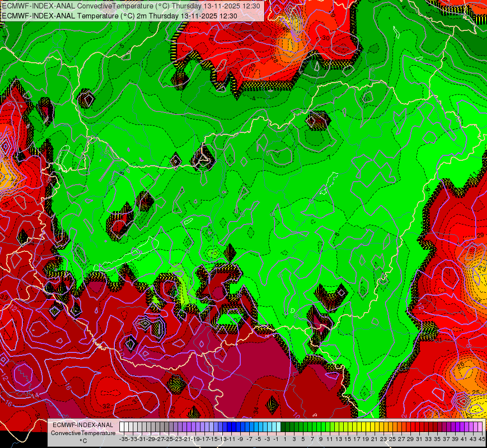Pick the deep blue legend swatch above -11
Viewport: 487px width, 448px height.
coord(229,427)
